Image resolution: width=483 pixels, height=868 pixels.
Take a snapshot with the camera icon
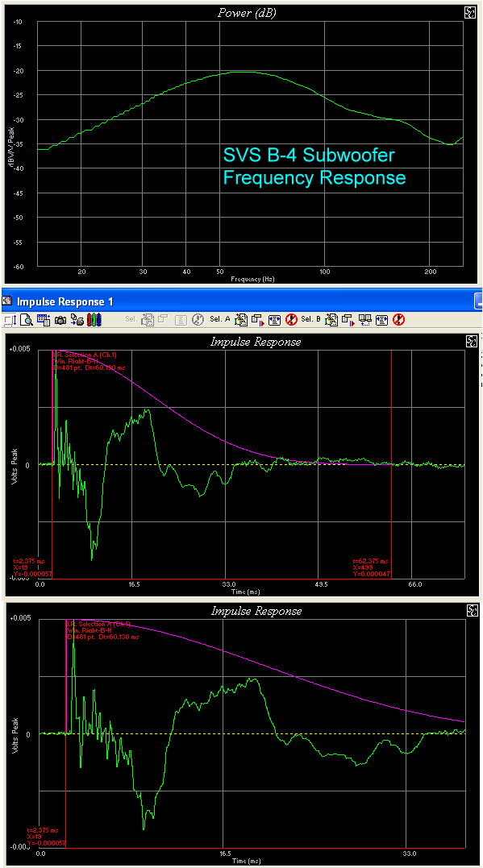(60, 320)
